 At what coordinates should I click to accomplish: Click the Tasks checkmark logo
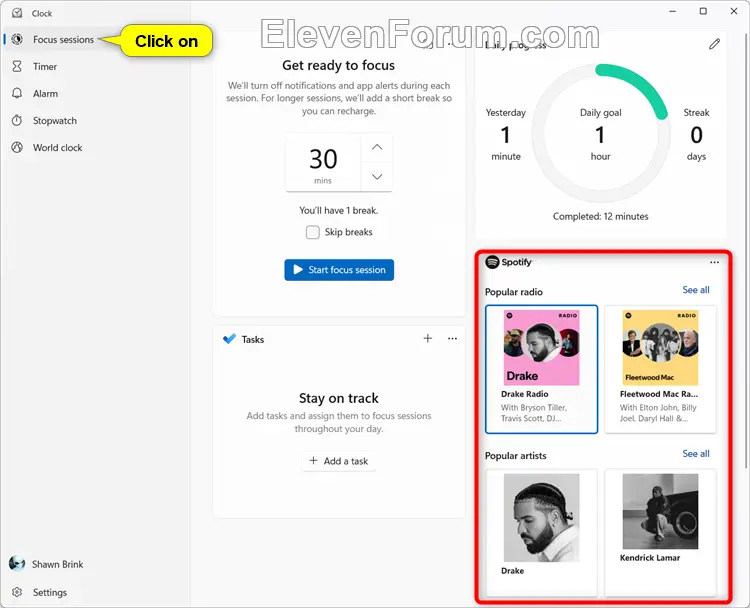(x=230, y=339)
